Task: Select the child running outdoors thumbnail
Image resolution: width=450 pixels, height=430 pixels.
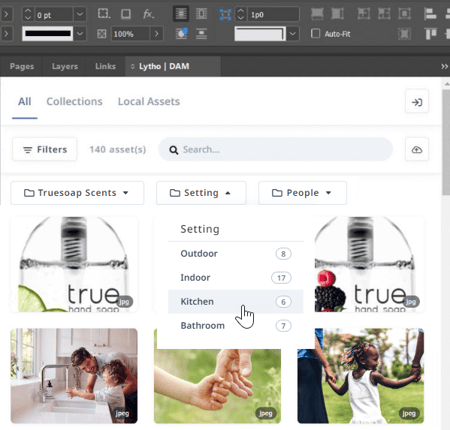Action: [361, 376]
